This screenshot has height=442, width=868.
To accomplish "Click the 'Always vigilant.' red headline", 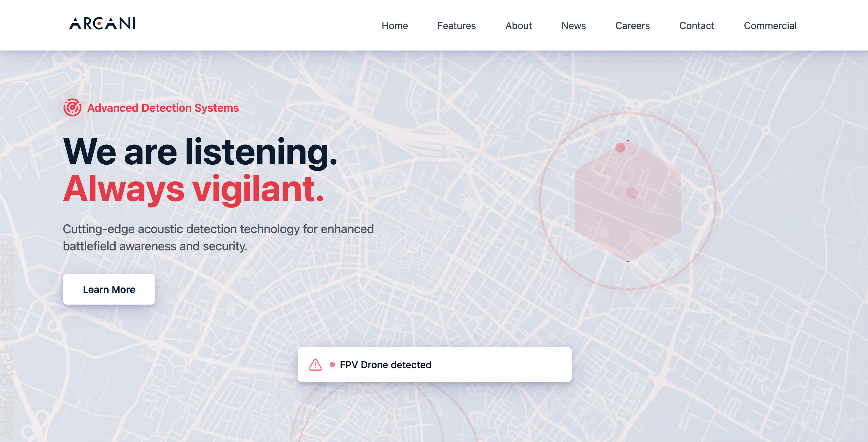I will point(193,189).
